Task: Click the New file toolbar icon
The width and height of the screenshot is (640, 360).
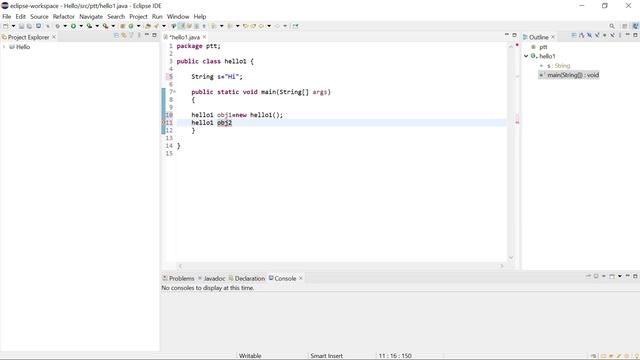Action: click(x=5, y=26)
